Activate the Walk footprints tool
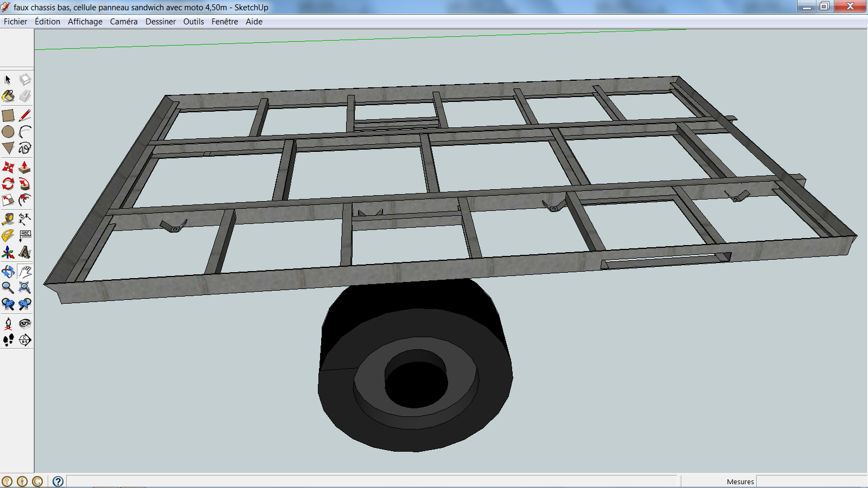 8,340
